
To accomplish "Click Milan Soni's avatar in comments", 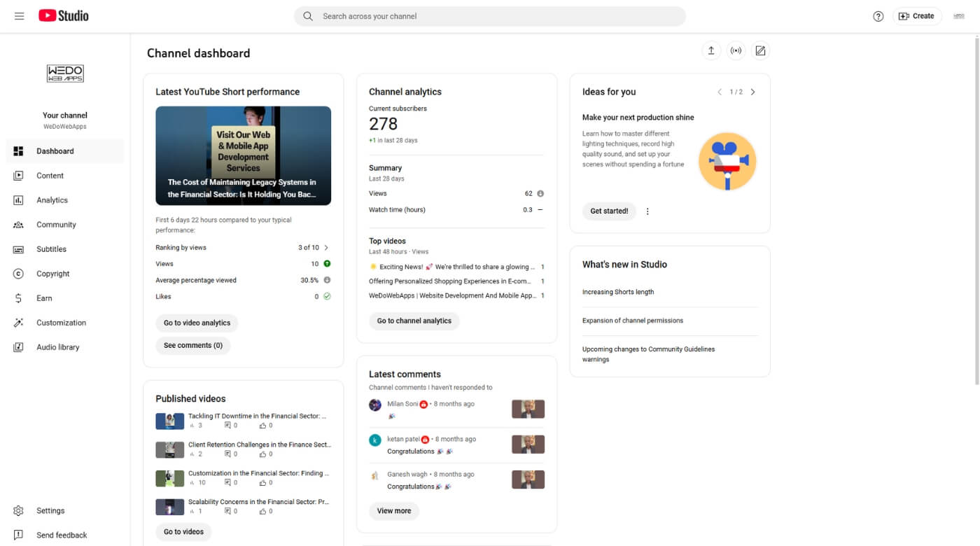I will (x=375, y=405).
